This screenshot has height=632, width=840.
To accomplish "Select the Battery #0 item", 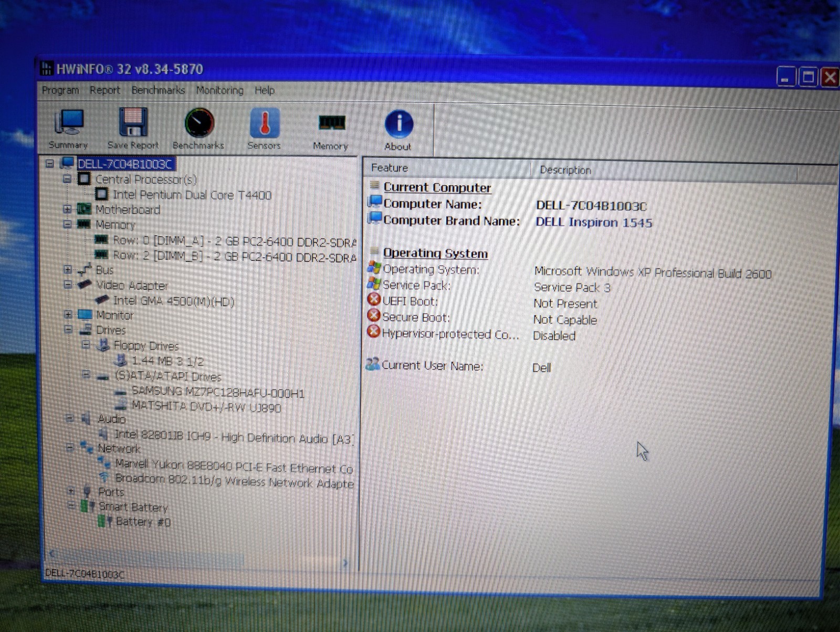I will (143, 522).
